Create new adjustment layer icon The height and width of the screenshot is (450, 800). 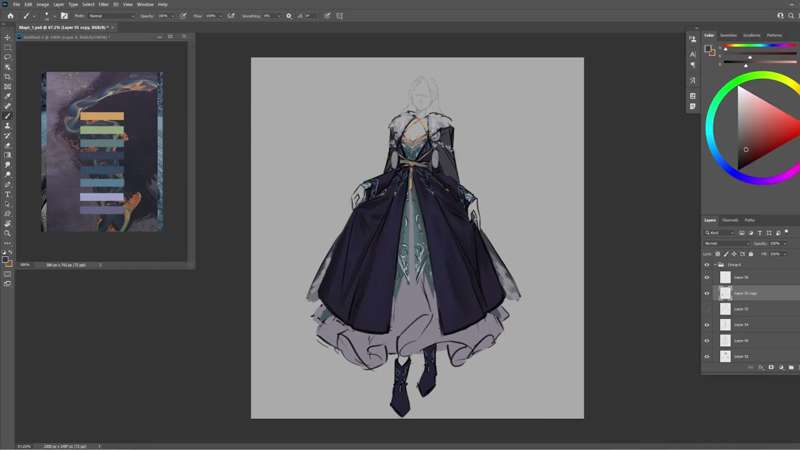coord(781,367)
